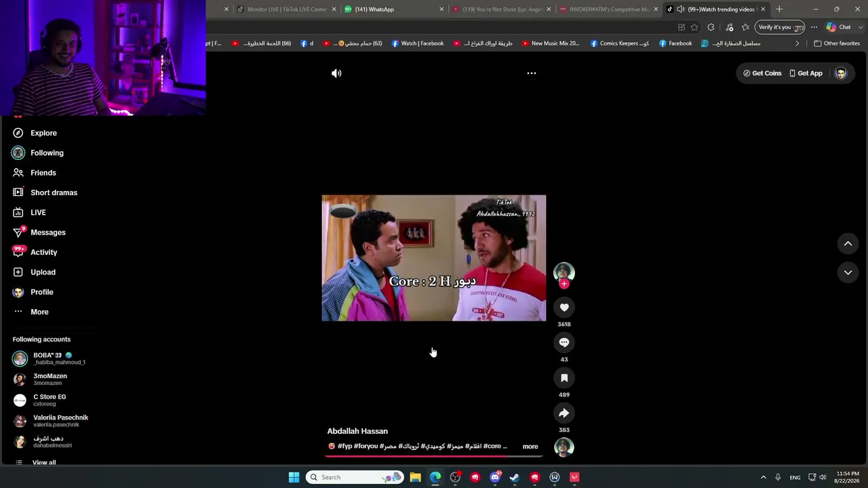Click the #fyp hashtag in caption

click(344, 447)
